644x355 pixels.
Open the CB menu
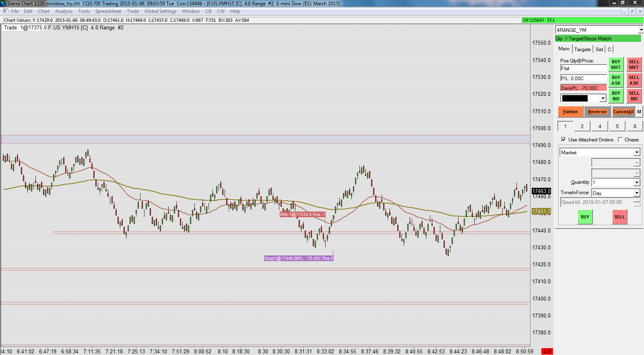pos(208,11)
